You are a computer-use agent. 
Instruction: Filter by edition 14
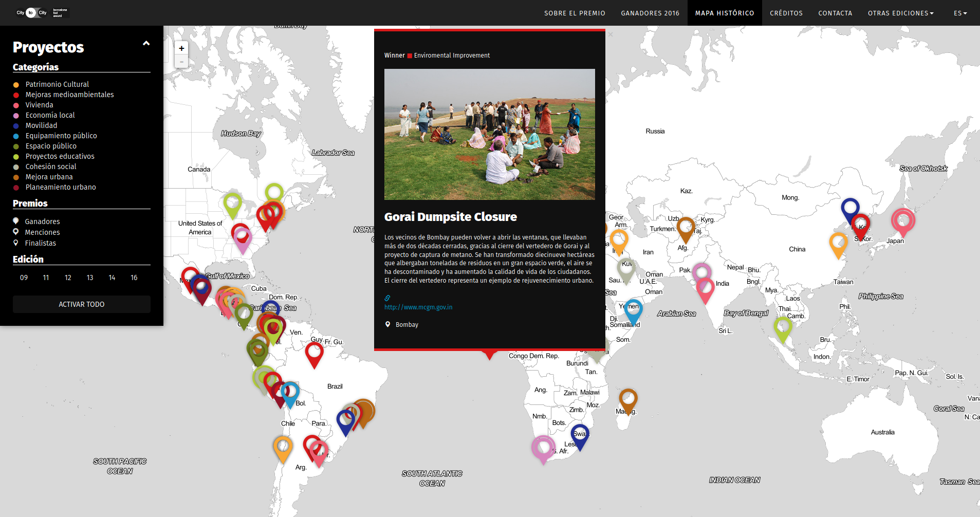112,278
